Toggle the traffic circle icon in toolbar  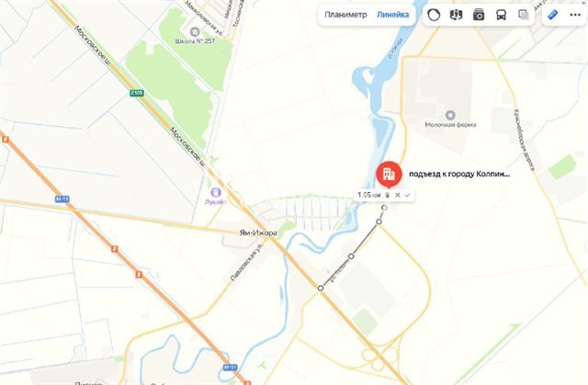(434, 15)
